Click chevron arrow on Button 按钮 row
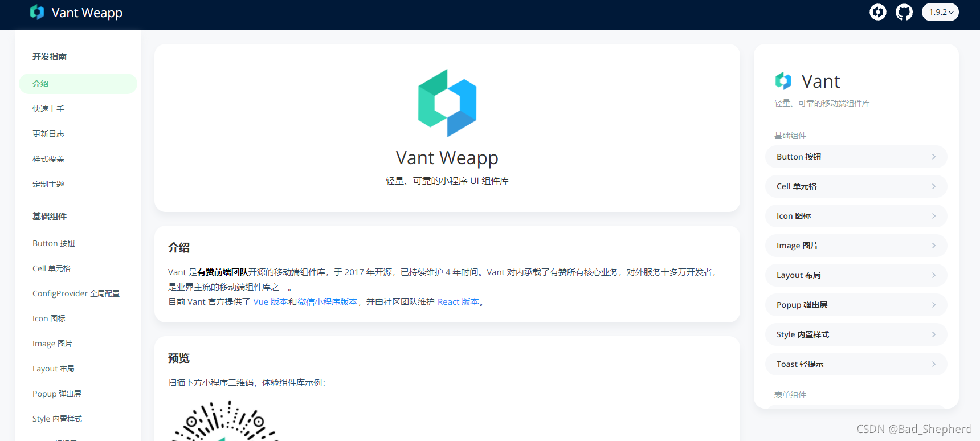This screenshot has width=980, height=441. pyautogui.click(x=933, y=157)
